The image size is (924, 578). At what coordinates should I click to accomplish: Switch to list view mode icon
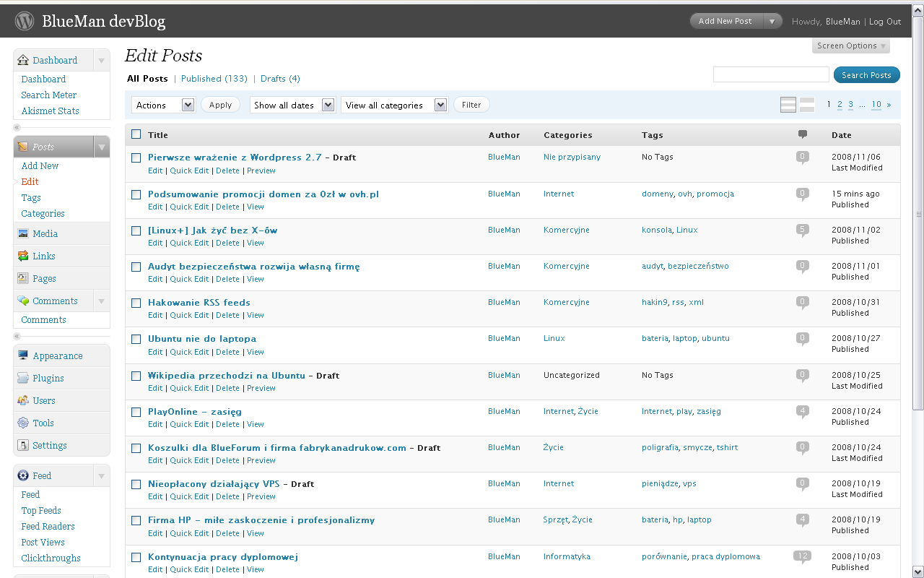pos(788,105)
